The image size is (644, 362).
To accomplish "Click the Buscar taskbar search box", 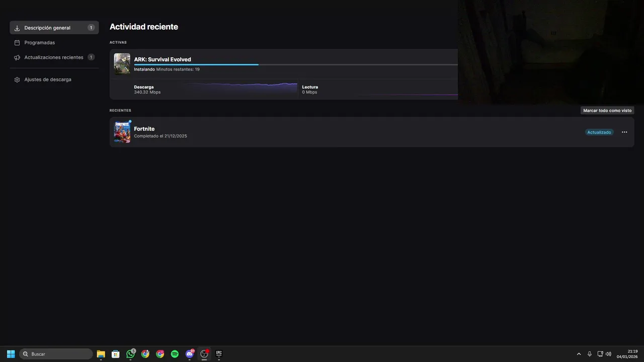I will pos(56,354).
